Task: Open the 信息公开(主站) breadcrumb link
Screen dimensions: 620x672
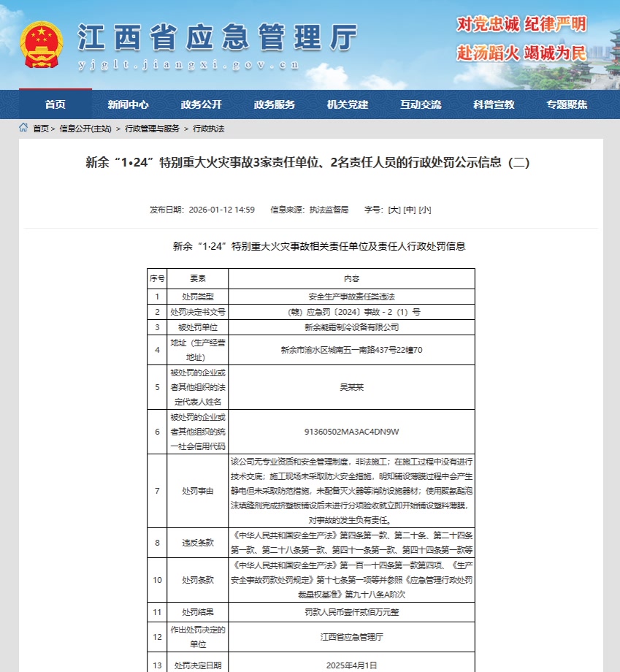Action: coord(85,129)
